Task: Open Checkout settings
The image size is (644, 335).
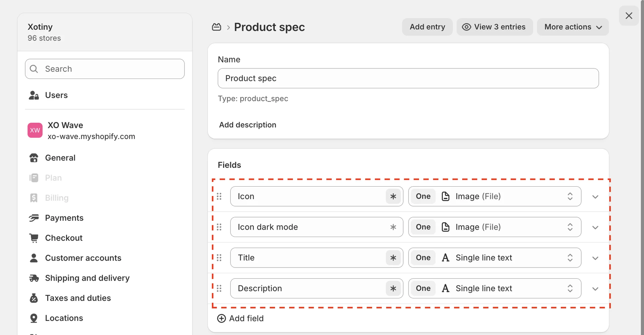Action: (105, 238)
